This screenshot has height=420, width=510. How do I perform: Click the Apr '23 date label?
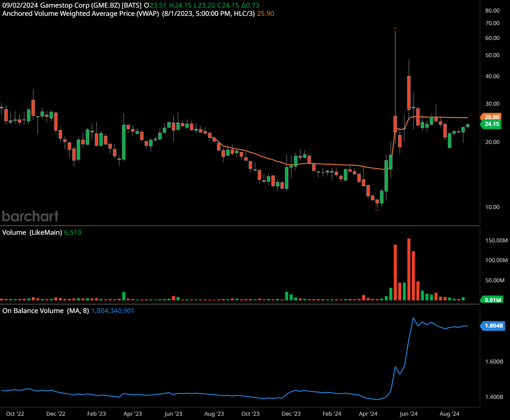click(132, 414)
